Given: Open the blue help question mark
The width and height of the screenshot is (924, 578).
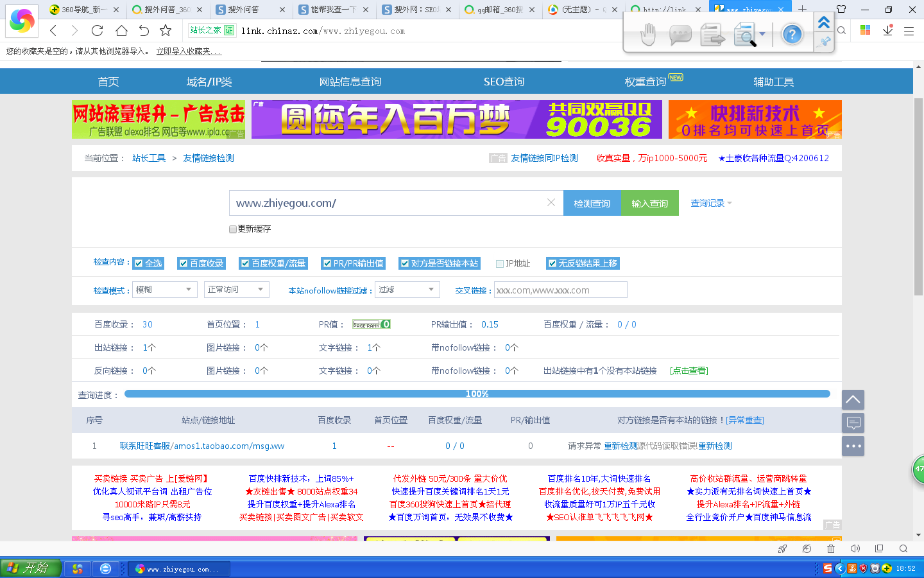Looking at the screenshot, I should pyautogui.click(x=792, y=34).
